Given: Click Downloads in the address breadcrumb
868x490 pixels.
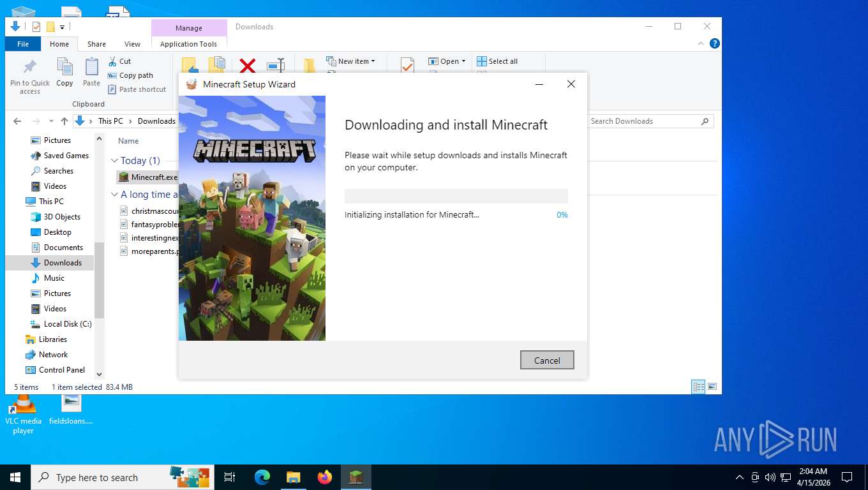Looking at the screenshot, I should point(156,121).
